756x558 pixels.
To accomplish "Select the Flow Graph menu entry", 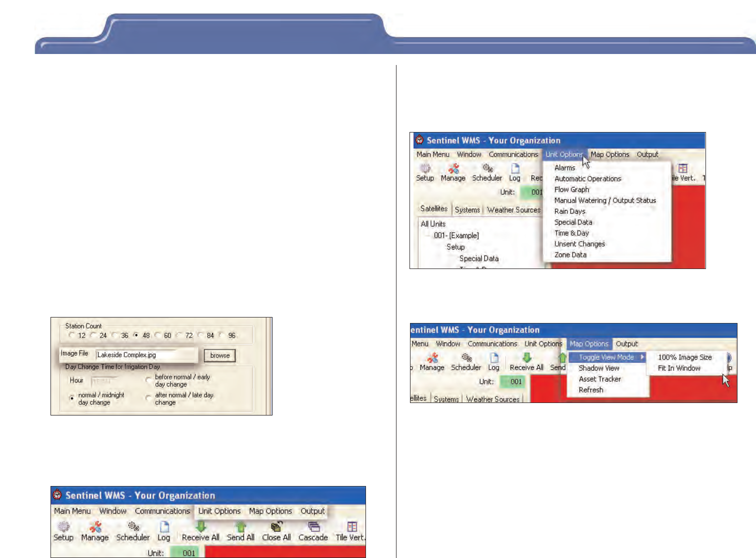I will tap(572, 189).
